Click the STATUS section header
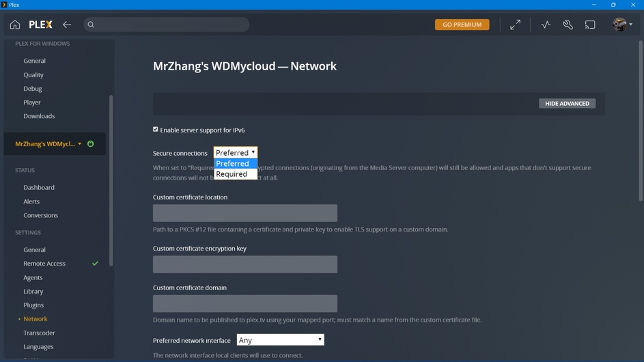The width and height of the screenshot is (644, 362). click(x=25, y=170)
